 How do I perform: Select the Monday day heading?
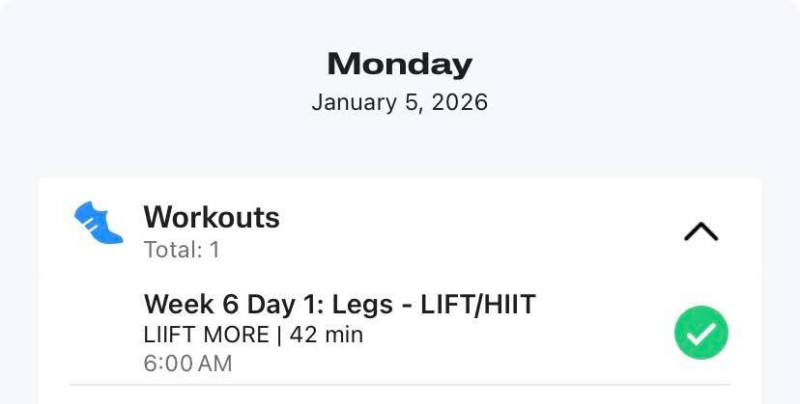click(399, 65)
